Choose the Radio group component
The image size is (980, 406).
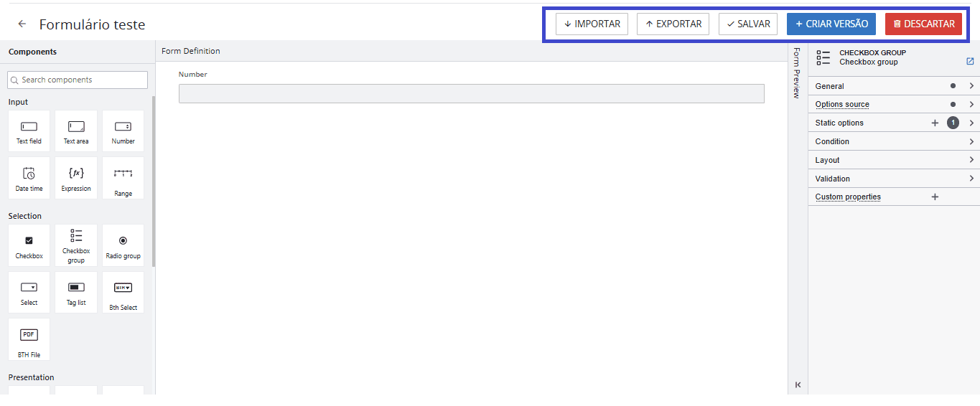(123, 245)
